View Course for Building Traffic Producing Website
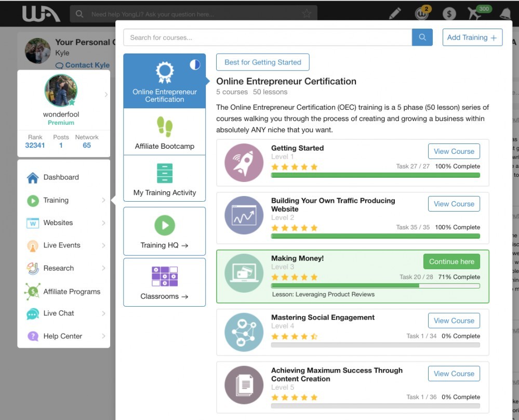The image size is (519, 420). pos(454,204)
